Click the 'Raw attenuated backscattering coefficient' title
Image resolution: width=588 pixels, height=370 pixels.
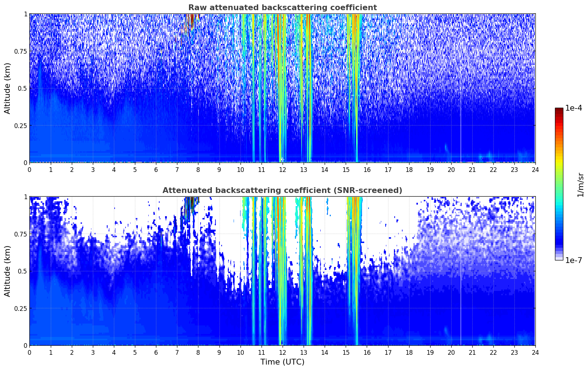pyautogui.click(x=282, y=8)
